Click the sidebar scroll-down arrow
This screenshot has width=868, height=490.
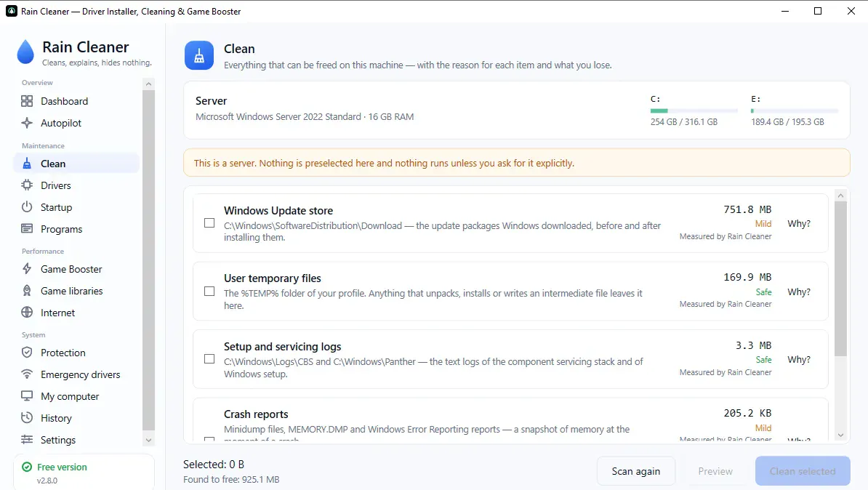148,441
